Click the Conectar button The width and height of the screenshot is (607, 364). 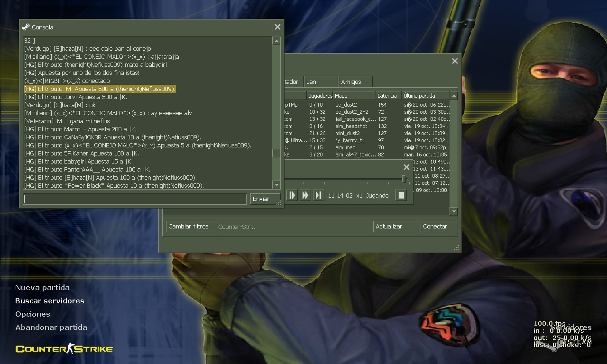click(438, 227)
